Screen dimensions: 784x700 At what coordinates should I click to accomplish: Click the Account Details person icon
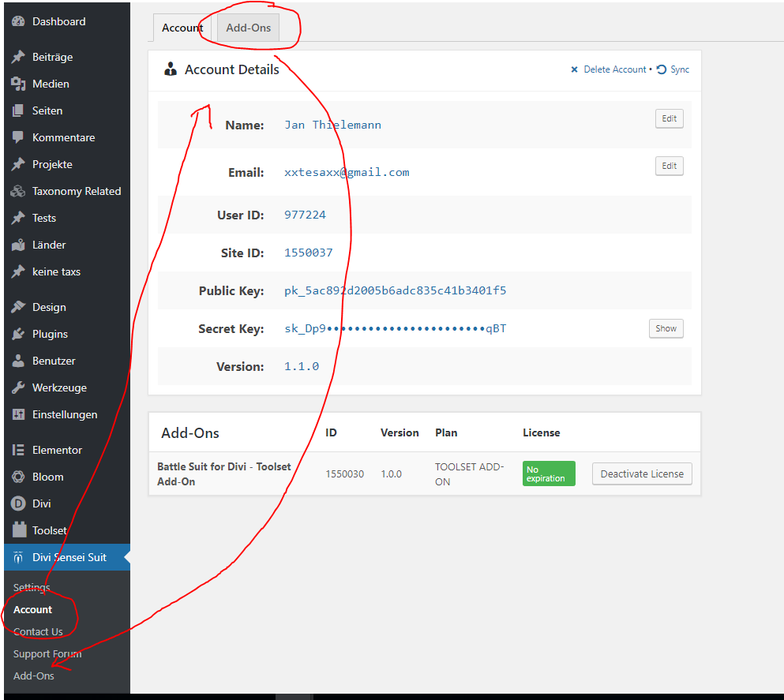(171, 69)
